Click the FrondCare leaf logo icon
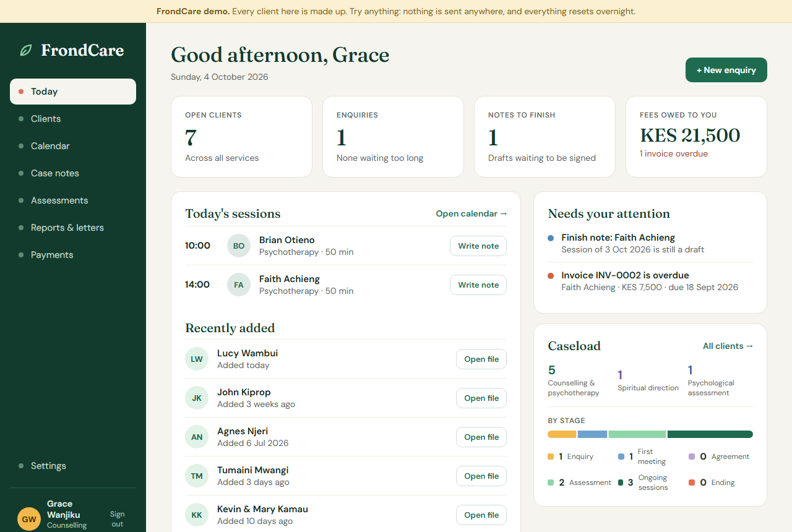The width and height of the screenshot is (792, 532). coord(26,50)
